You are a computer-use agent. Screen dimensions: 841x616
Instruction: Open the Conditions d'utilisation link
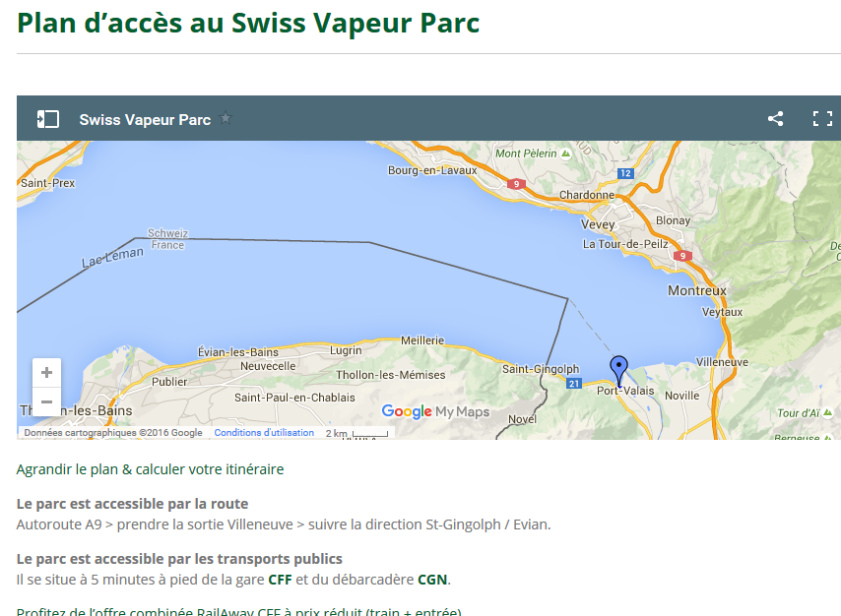pyautogui.click(x=264, y=433)
